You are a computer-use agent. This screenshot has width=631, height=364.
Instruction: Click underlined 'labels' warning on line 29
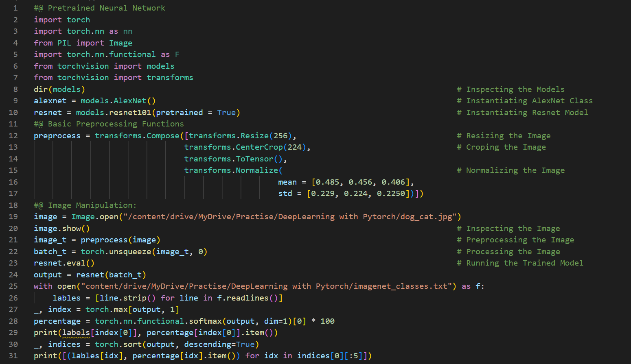click(x=76, y=333)
